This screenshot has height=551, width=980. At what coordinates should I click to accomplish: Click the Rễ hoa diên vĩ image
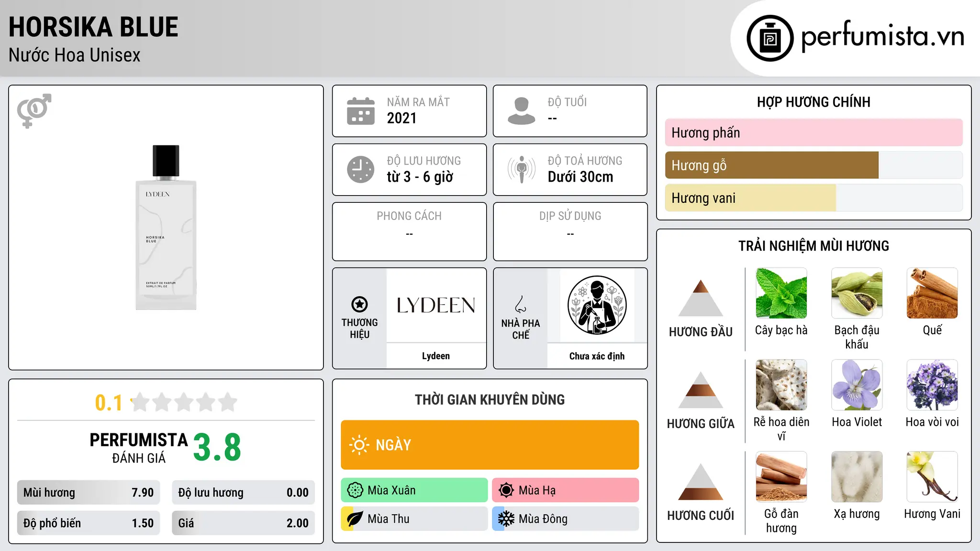point(781,385)
